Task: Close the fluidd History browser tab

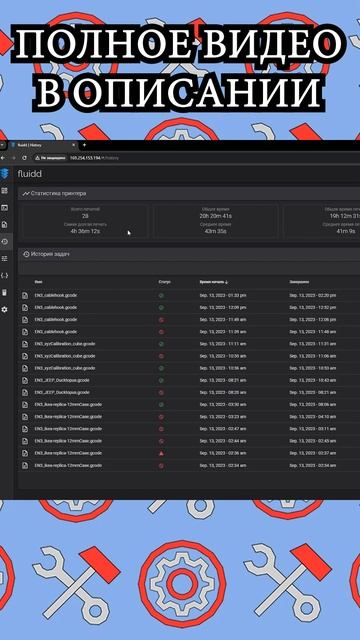Action: pyautogui.click(x=73, y=145)
